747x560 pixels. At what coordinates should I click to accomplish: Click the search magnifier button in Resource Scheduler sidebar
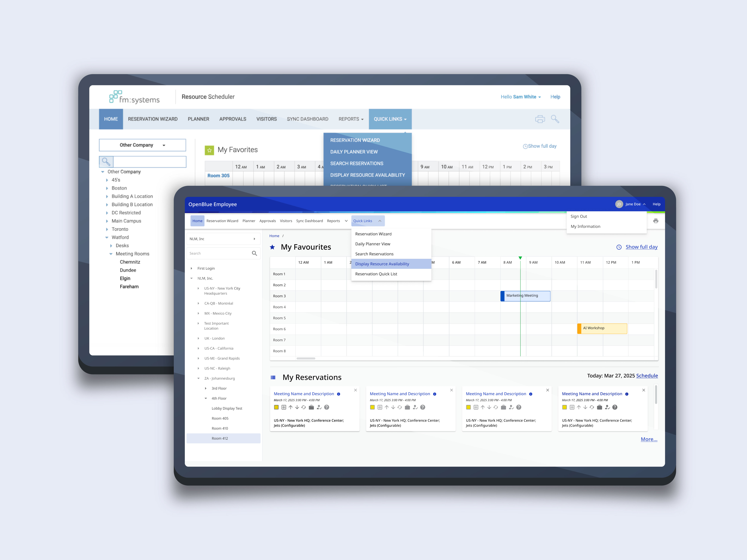point(106,162)
